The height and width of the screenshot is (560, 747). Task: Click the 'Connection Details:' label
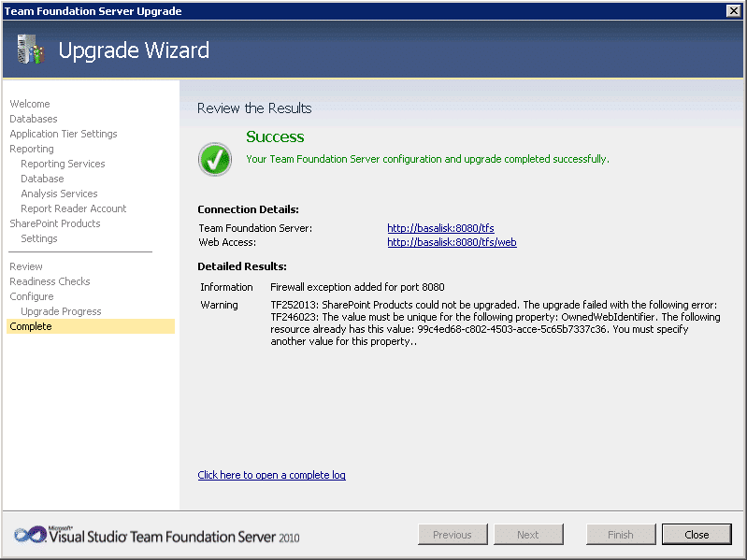click(248, 209)
